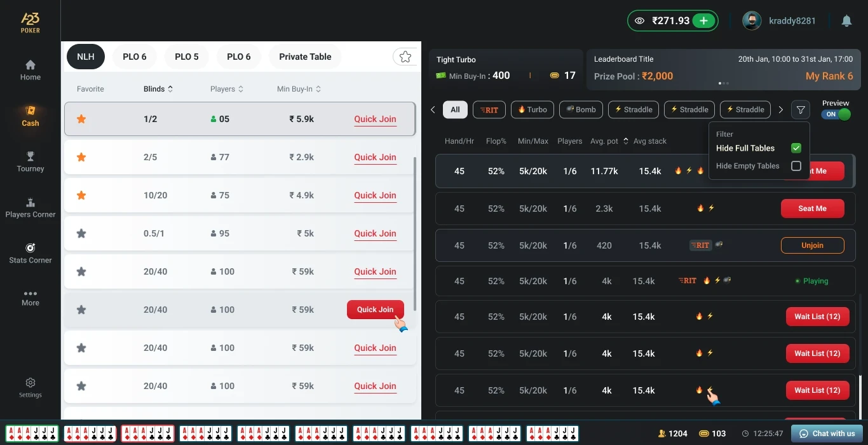The width and height of the screenshot is (868, 445).
Task: Open the More menu in sidebar
Action: tap(30, 298)
